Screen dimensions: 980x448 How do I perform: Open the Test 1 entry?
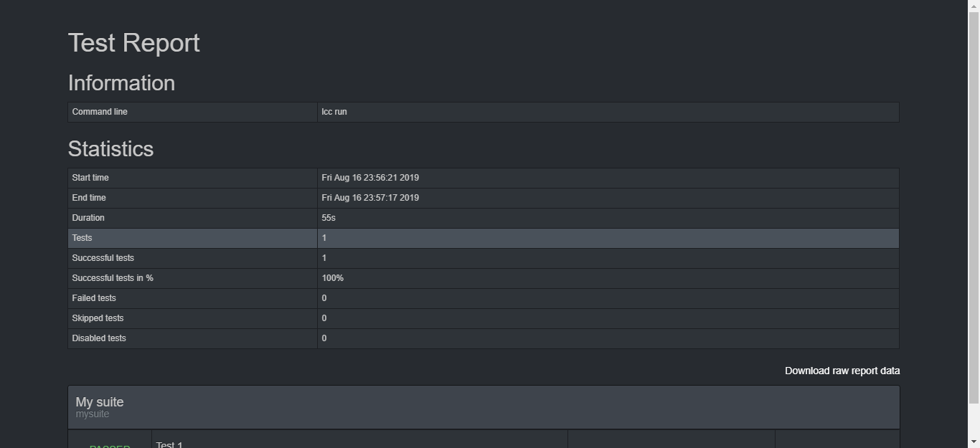(169, 444)
